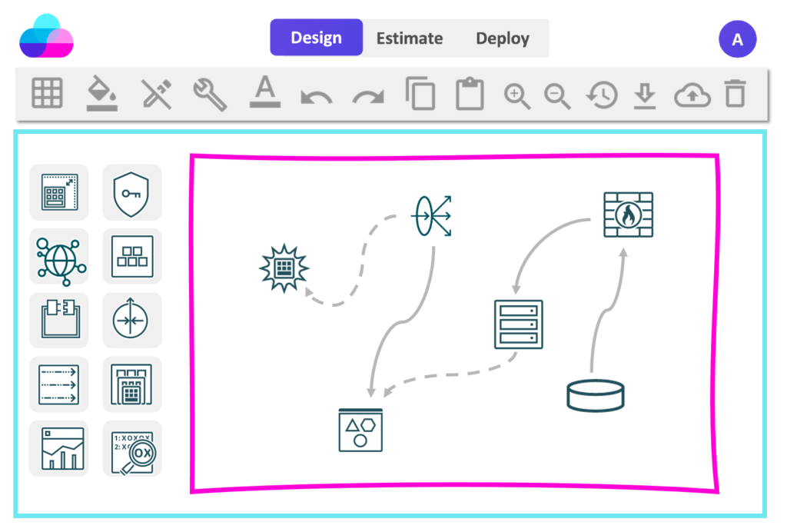Open the Deploy tab
This screenshot has height=532, width=787.
pos(503,38)
